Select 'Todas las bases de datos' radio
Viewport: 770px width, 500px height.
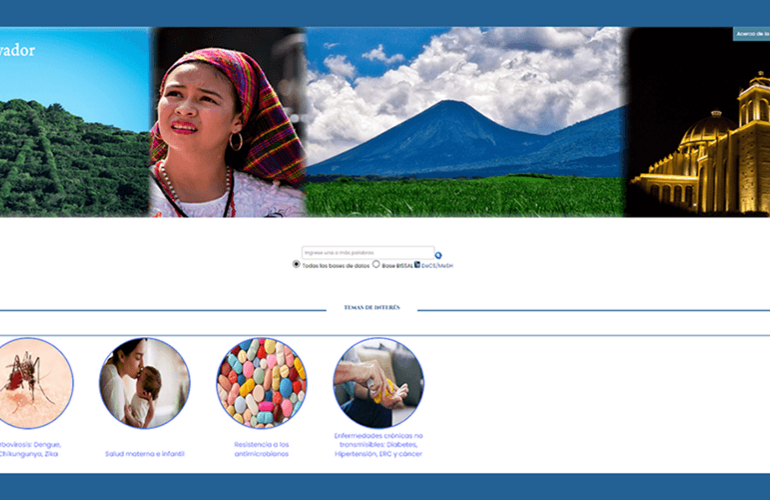296,265
